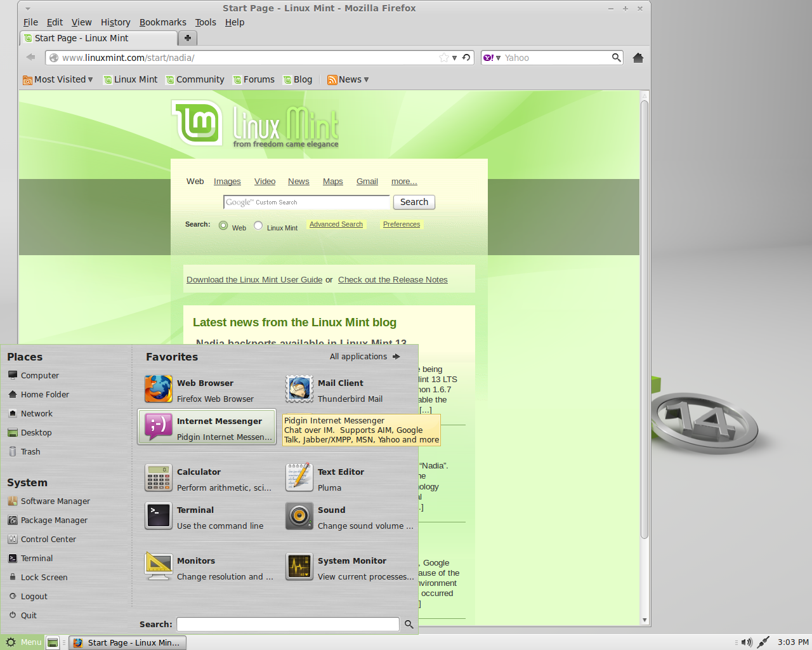Screen dimensions: 812x650
Task: Click Community bookmark in toolbar
Action: pos(195,79)
